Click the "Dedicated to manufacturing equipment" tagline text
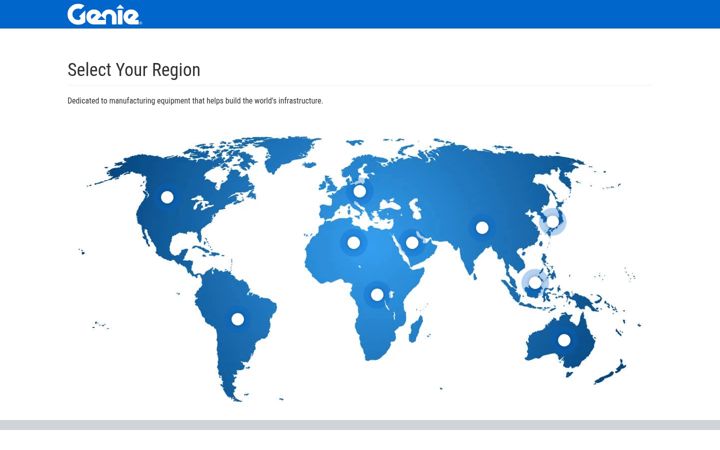 pos(195,101)
